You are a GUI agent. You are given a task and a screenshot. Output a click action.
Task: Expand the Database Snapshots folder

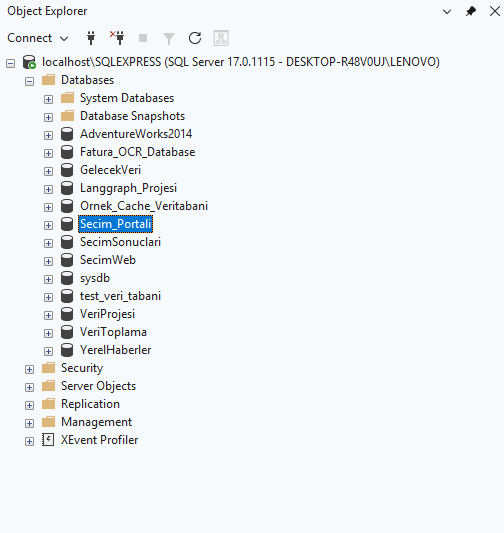48,117
